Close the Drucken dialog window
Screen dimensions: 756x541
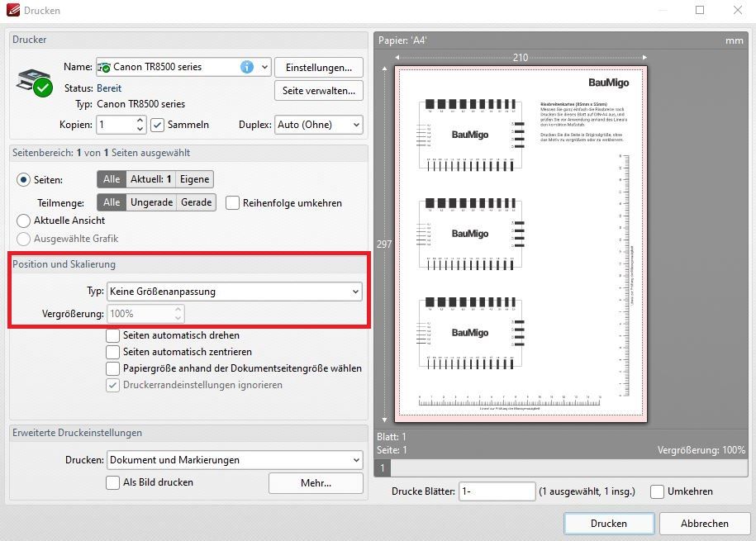pyautogui.click(x=738, y=10)
